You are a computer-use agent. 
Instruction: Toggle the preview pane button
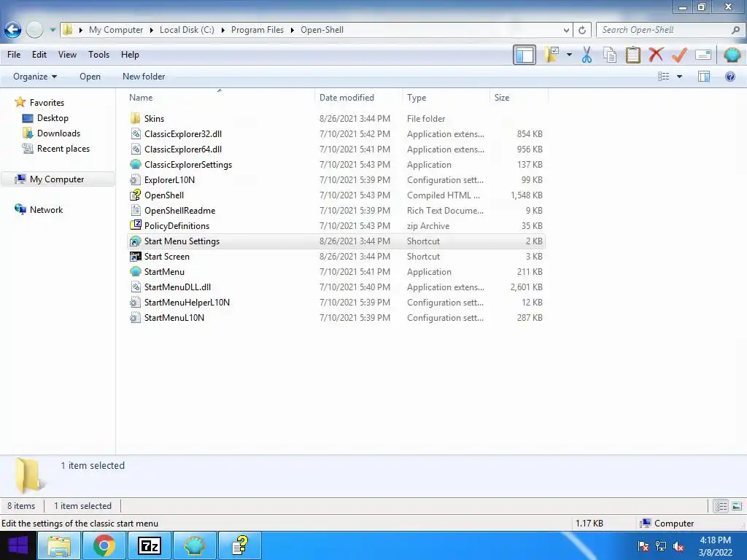(704, 77)
